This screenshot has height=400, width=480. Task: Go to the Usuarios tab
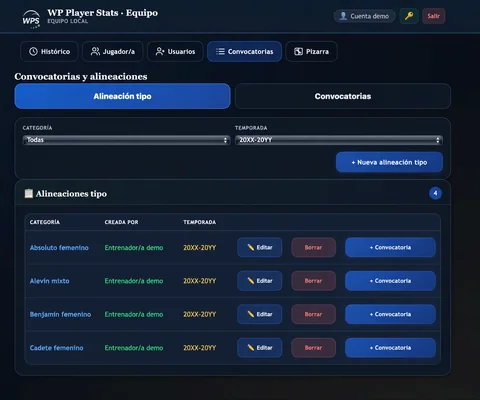[x=175, y=51]
